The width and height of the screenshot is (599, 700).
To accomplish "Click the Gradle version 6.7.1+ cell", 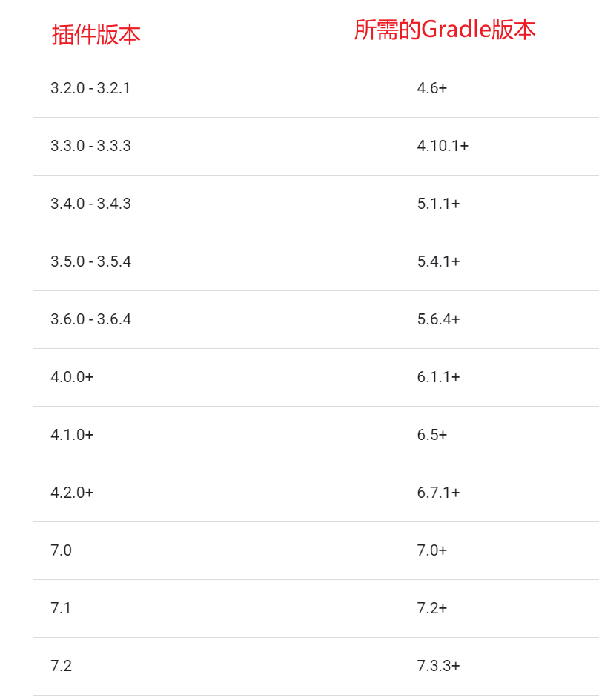I will [438, 493].
